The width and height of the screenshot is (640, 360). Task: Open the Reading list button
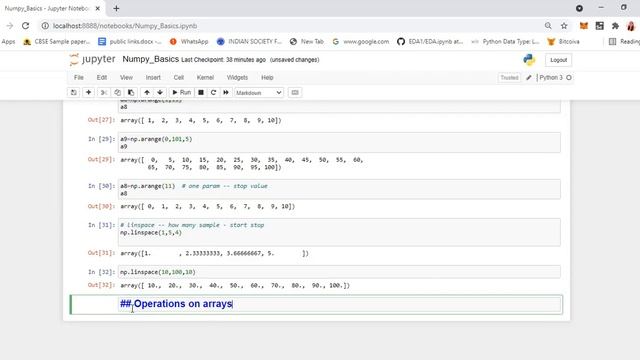coord(624,42)
